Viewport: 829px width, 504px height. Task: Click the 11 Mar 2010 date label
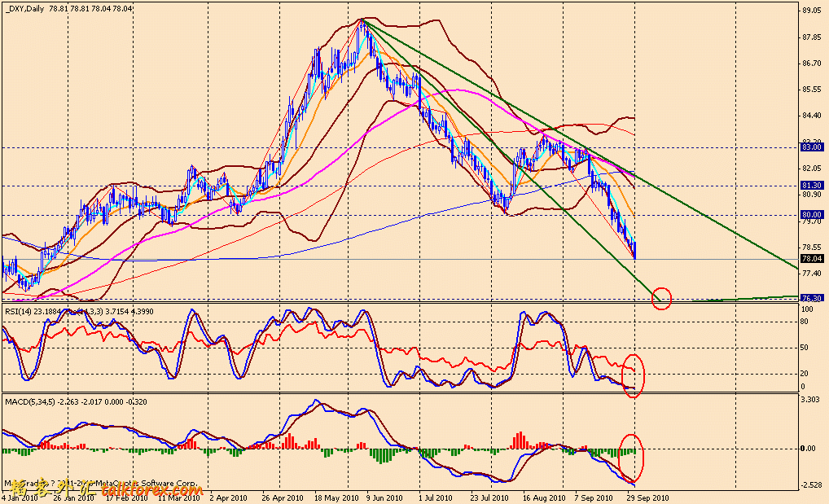coord(179,498)
